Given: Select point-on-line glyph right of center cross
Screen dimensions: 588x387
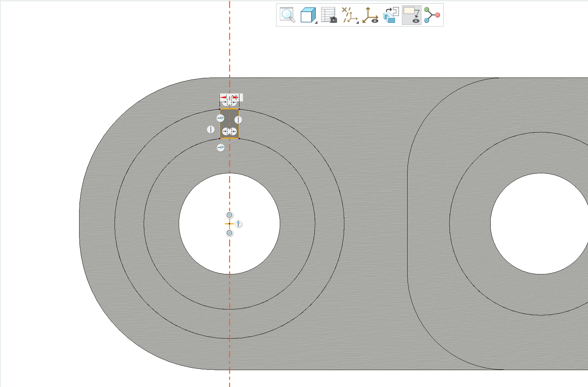Looking at the screenshot, I should pyautogui.click(x=238, y=224).
